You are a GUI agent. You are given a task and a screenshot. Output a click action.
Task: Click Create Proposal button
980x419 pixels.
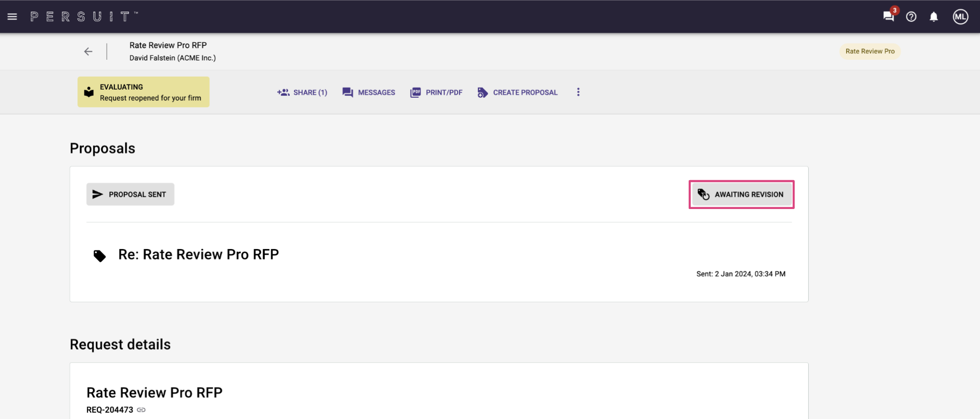coord(517,92)
